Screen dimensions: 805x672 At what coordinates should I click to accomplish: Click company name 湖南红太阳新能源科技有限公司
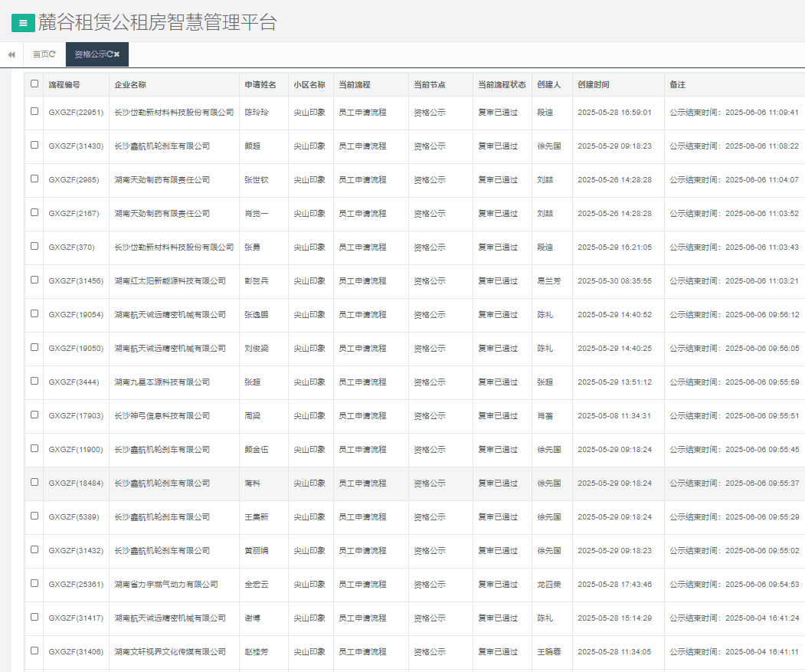pyautogui.click(x=170, y=281)
